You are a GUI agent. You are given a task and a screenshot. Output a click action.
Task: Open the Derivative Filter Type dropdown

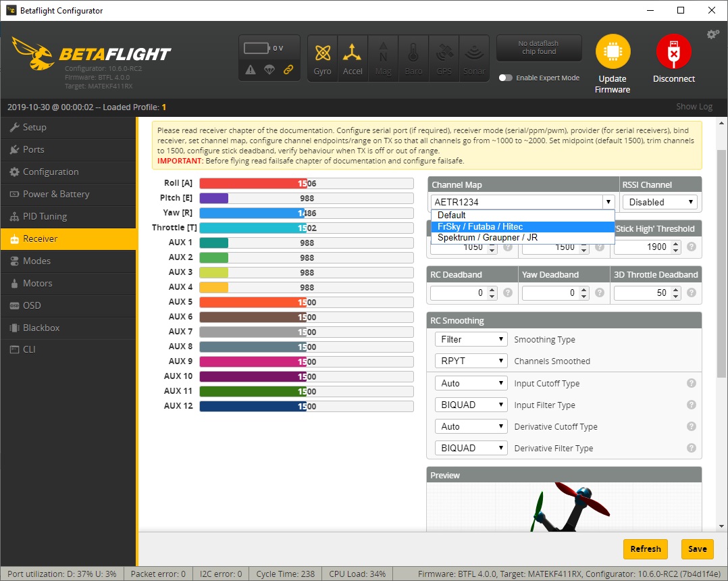click(x=470, y=448)
